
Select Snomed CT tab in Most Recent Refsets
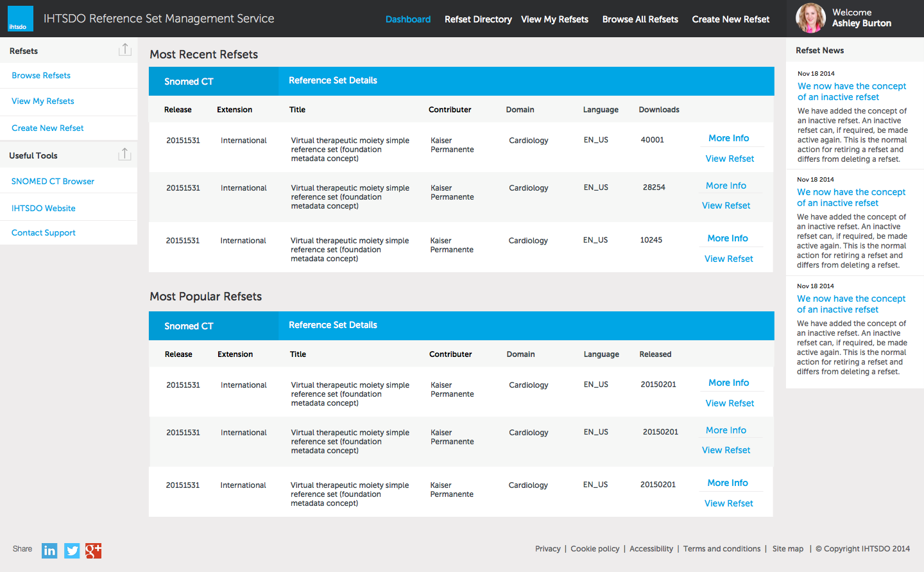tap(214, 82)
